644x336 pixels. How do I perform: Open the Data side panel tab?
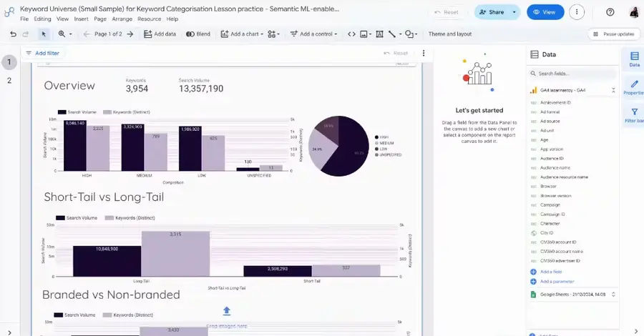(x=634, y=59)
